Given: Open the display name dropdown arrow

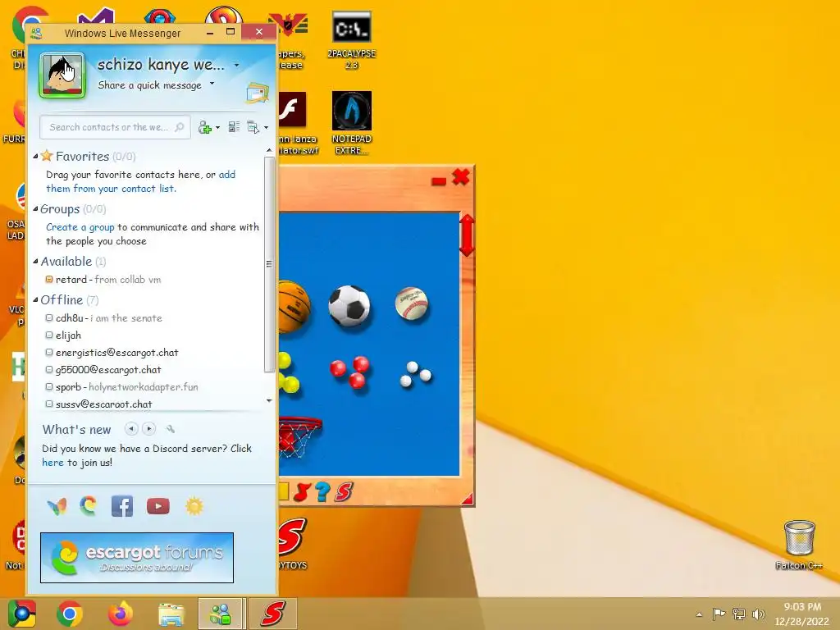Looking at the screenshot, I should [236, 66].
